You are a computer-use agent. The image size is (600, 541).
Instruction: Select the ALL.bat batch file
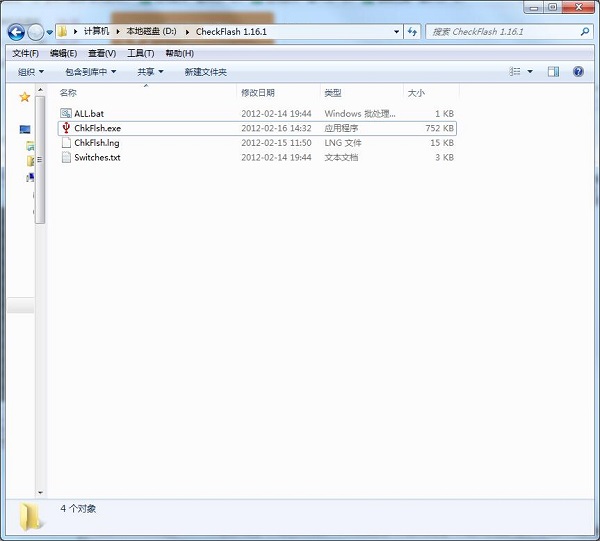click(89, 114)
